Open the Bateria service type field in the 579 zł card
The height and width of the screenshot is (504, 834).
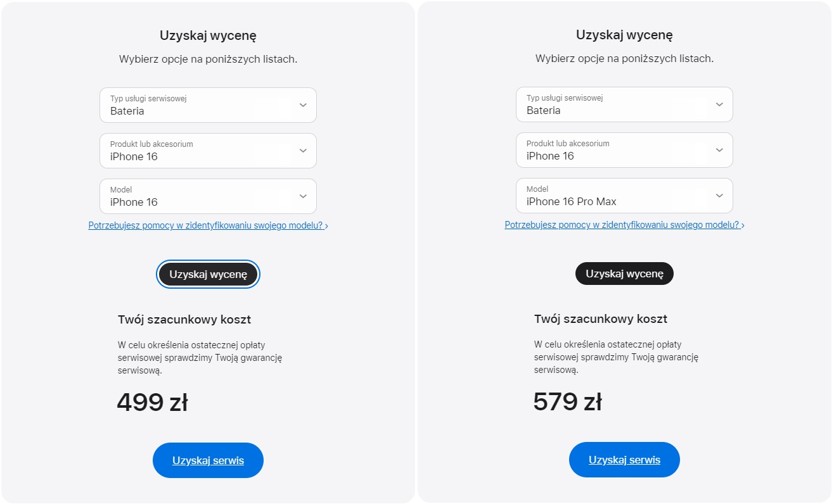613,104
